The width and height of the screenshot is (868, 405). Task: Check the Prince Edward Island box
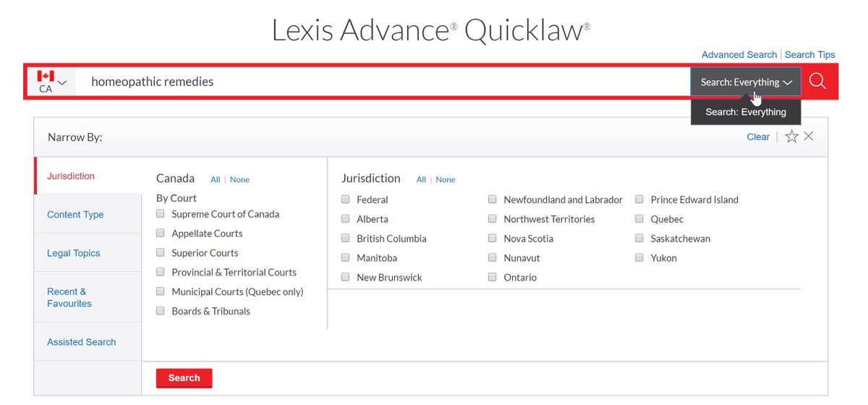tap(639, 199)
